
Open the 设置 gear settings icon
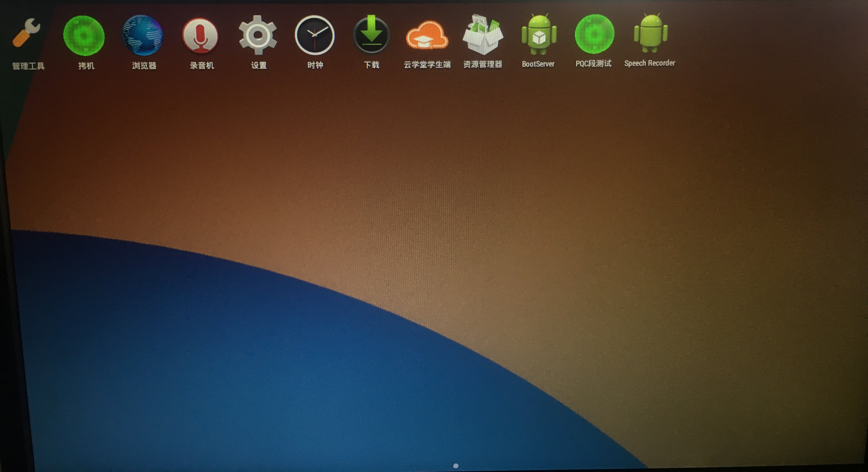[258, 35]
